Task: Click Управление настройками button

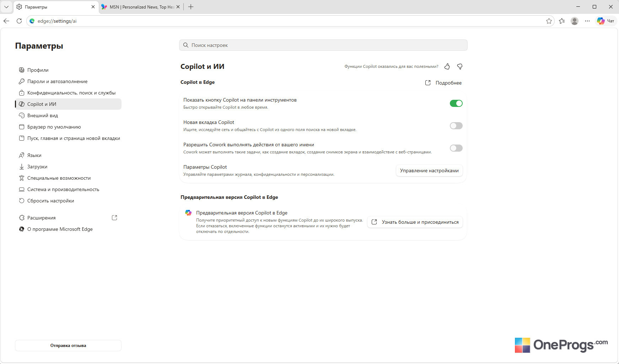Action: tap(429, 170)
